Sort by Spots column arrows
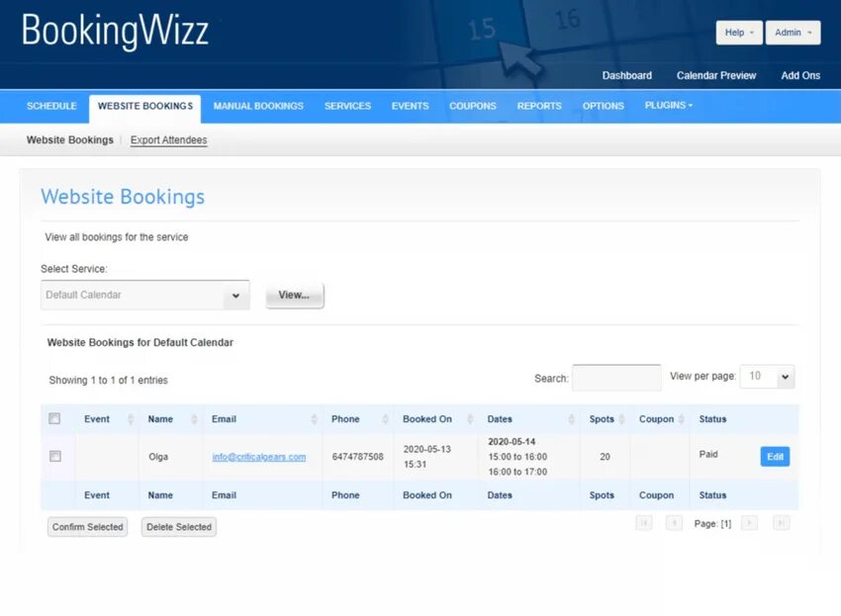This screenshot has width=841, height=616. click(x=621, y=419)
